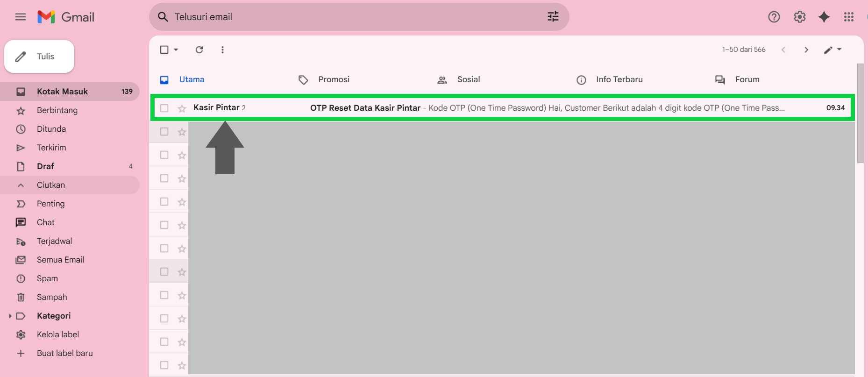This screenshot has height=377, width=868.
Task: Tick the Kasir Pintar email checkbox
Action: [164, 108]
